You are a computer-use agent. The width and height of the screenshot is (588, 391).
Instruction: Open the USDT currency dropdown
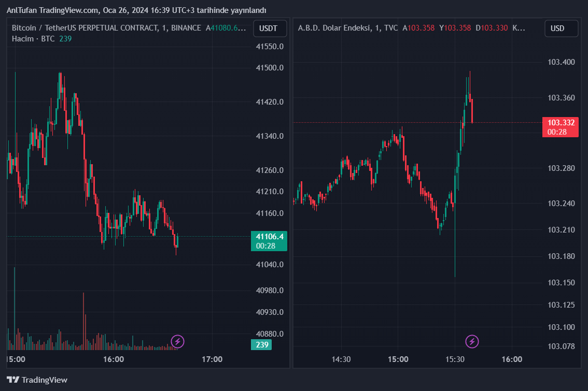[270, 28]
